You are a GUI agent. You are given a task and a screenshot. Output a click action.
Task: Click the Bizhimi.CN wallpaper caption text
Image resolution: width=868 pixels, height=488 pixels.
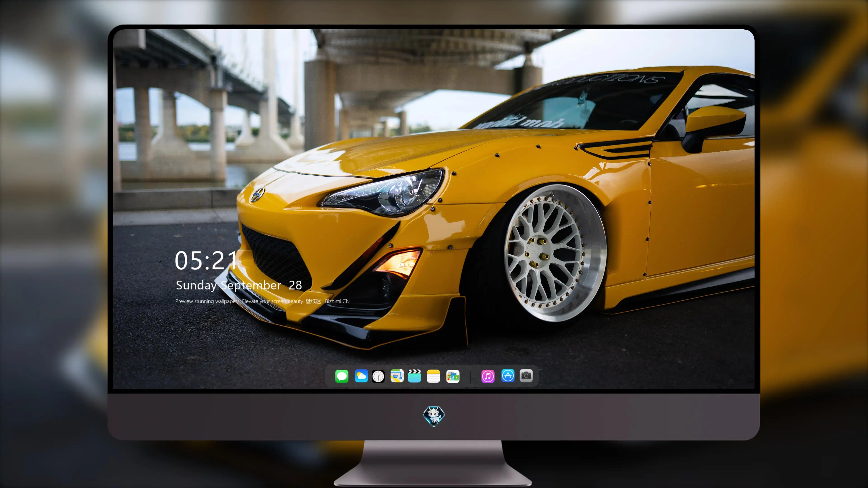(262, 301)
